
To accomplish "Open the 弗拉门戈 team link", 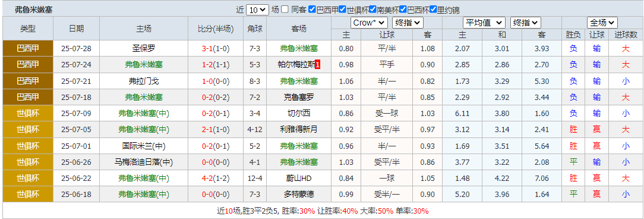I will (x=144, y=81).
